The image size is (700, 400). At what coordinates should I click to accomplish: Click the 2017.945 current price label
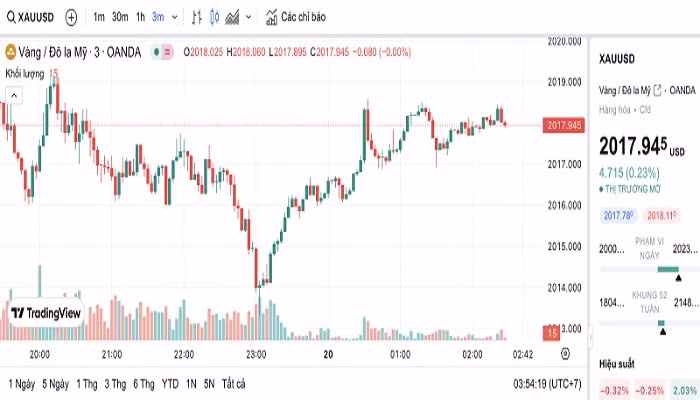[564, 125]
